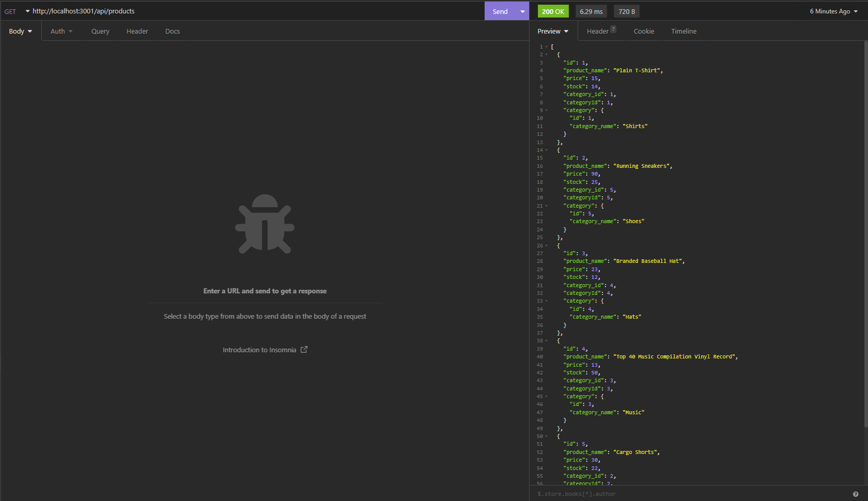The width and height of the screenshot is (868, 501).
Task: Collapse the category object at line 45
Action: tap(547, 397)
